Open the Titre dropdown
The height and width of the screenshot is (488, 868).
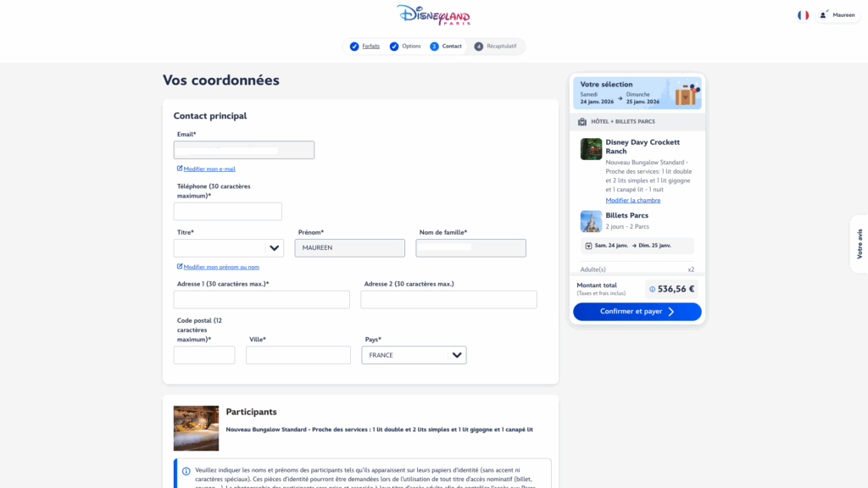pos(228,248)
